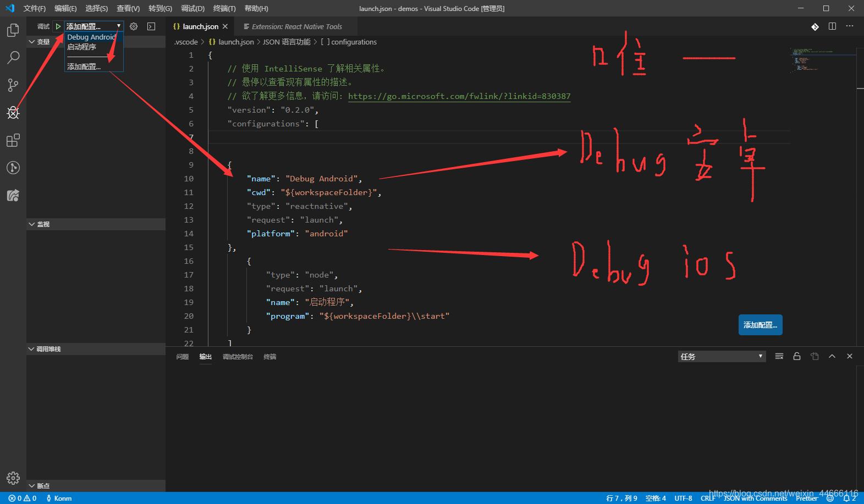864x504 pixels.
Task: Click the configurations breadcrumb item
Action: [349, 42]
